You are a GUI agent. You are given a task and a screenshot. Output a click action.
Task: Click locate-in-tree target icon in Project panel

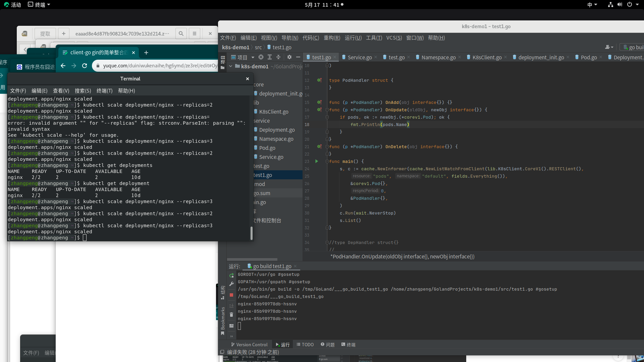click(261, 57)
